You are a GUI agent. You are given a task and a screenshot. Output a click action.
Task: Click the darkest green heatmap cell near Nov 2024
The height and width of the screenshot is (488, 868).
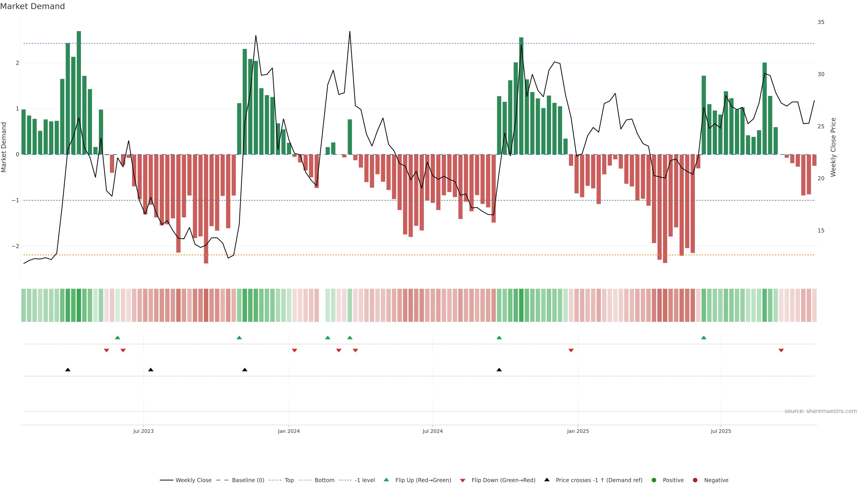521,305
